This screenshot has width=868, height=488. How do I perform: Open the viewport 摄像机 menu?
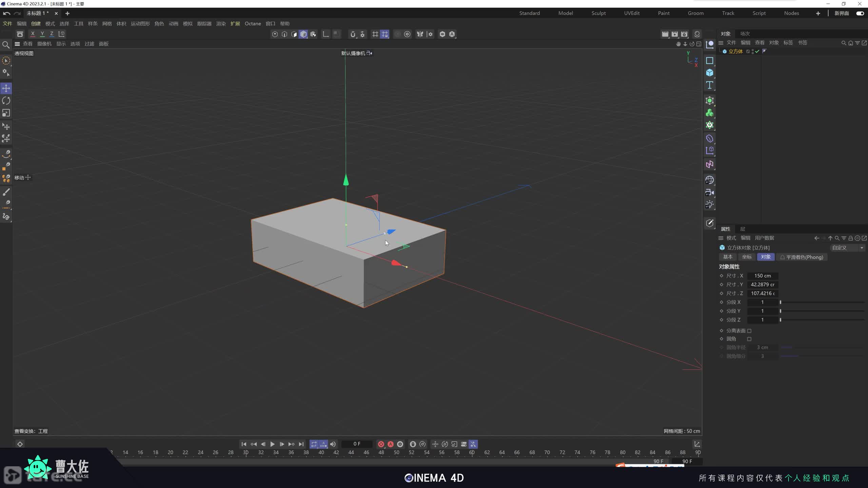point(44,44)
